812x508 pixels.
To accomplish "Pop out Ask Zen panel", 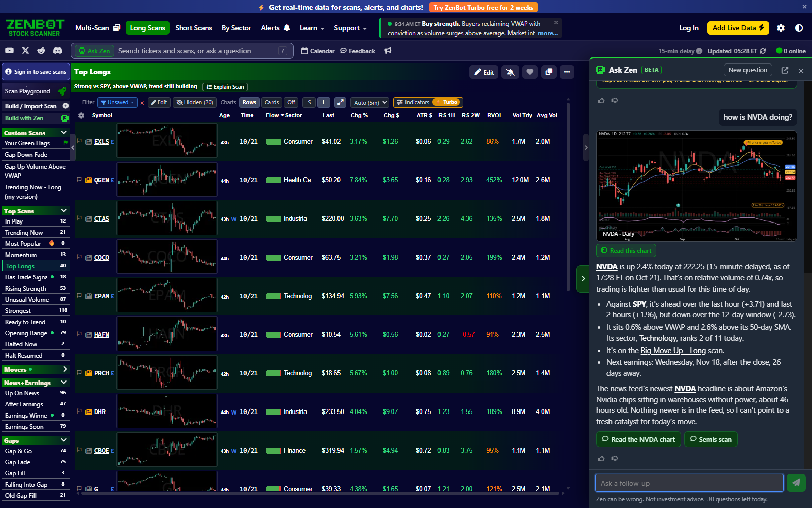I will tap(785, 70).
